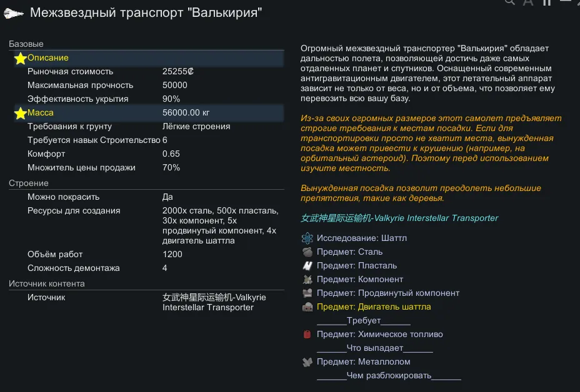Click the cyan Valkyrie Interstellar Transporter link
This screenshot has height=392, width=580.
pos(399,218)
